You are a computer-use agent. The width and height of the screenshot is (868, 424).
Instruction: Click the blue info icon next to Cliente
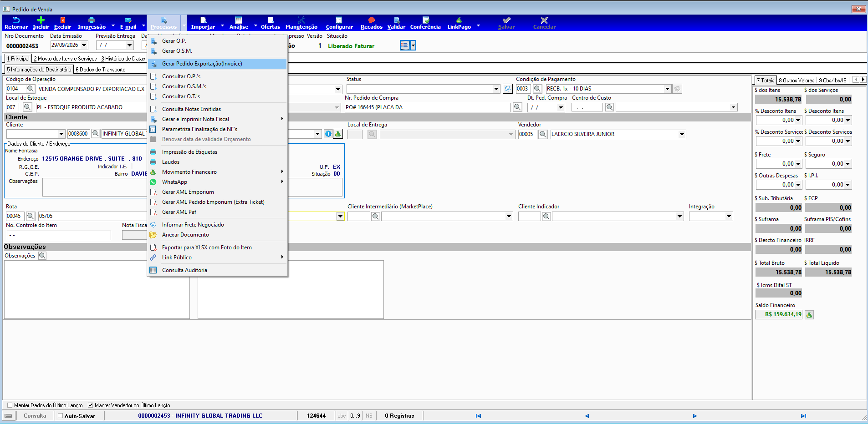(x=328, y=134)
